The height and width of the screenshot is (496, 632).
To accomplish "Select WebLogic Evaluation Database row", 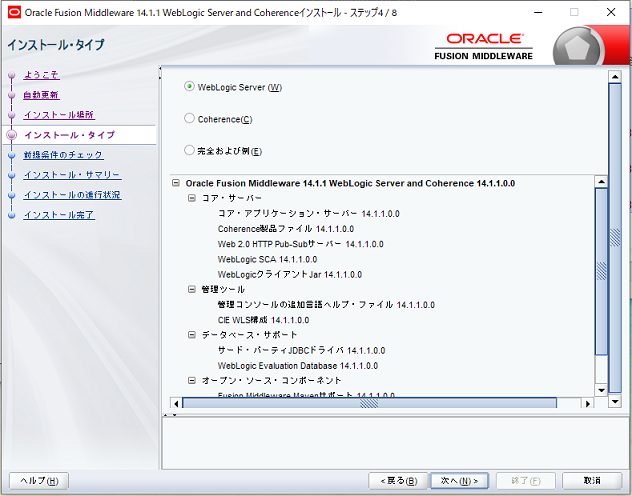I will pyautogui.click(x=298, y=365).
